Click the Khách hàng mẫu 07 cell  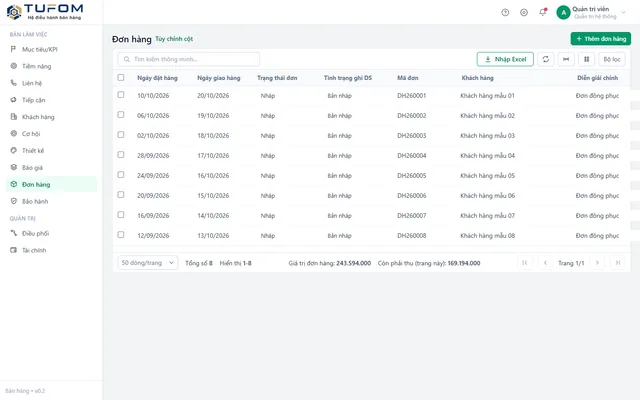click(487, 216)
